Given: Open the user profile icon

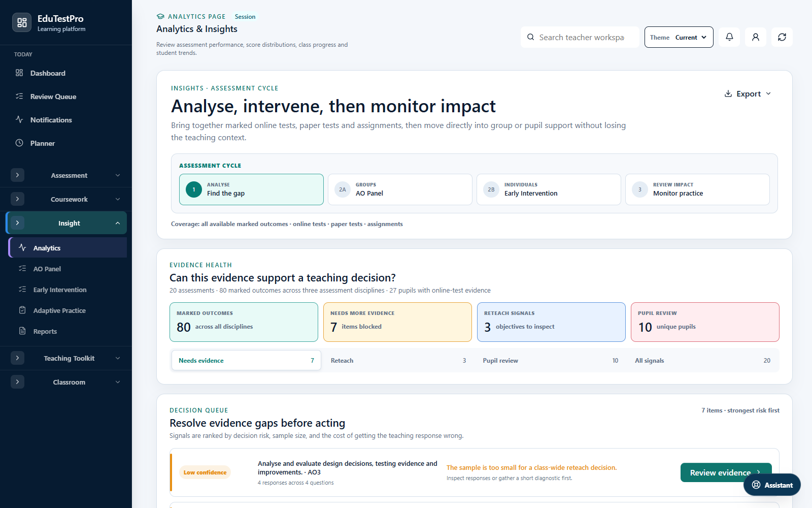Looking at the screenshot, I should coord(756,37).
